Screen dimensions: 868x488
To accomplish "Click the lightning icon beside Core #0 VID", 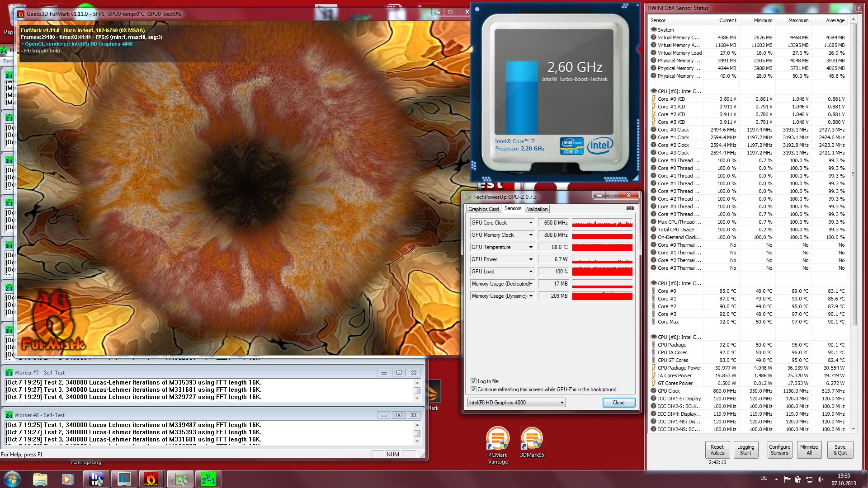I will [x=653, y=99].
